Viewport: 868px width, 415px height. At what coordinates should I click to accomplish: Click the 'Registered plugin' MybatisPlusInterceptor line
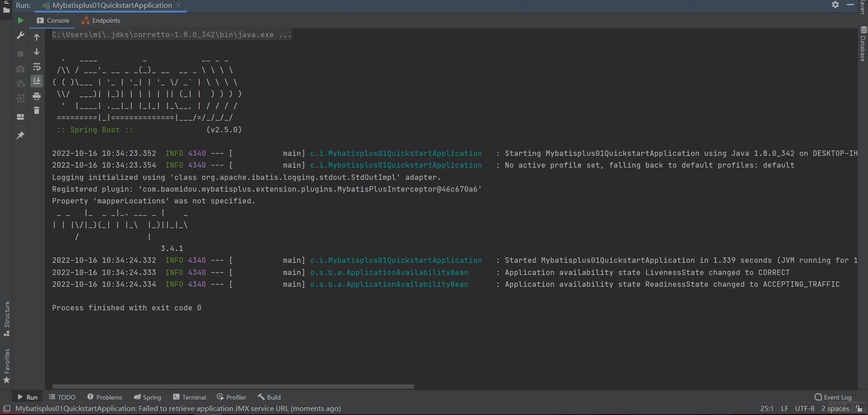click(x=267, y=189)
